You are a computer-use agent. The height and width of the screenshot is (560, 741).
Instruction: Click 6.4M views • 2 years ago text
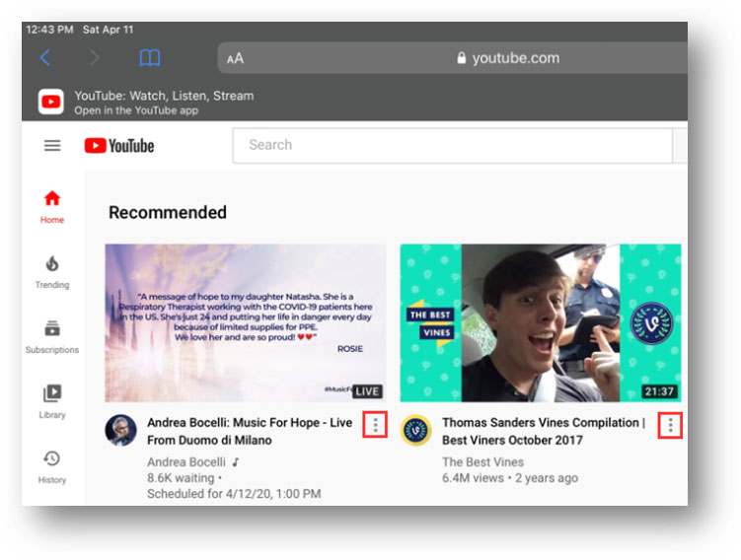(x=510, y=478)
